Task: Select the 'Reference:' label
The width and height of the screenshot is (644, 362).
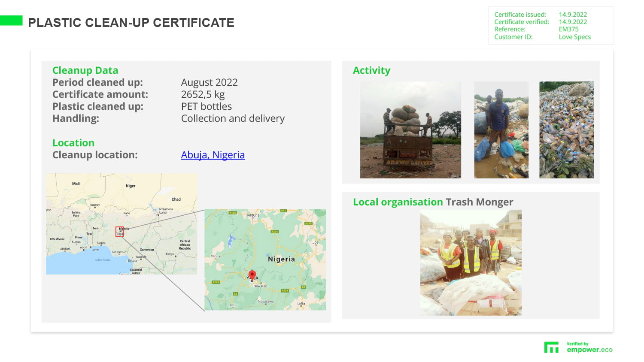Action: pos(510,29)
